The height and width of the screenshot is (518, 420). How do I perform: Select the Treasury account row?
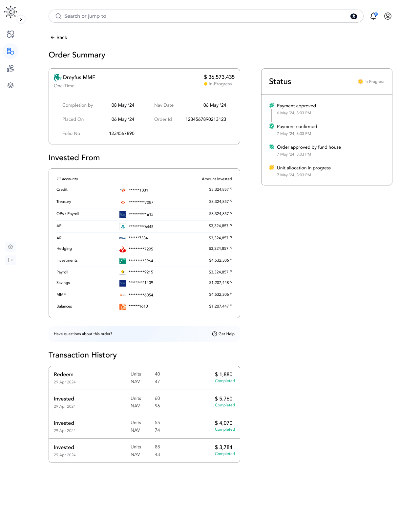pyautogui.click(x=144, y=202)
